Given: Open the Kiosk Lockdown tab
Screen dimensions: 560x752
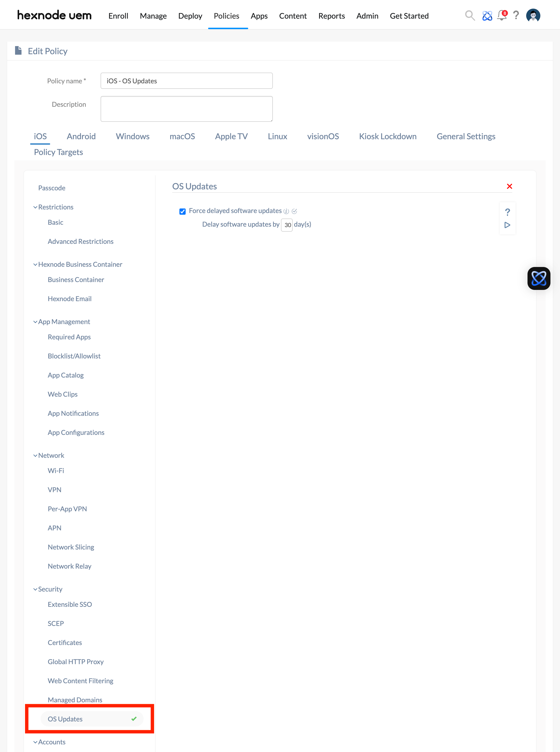Looking at the screenshot, I should (388, 137).
